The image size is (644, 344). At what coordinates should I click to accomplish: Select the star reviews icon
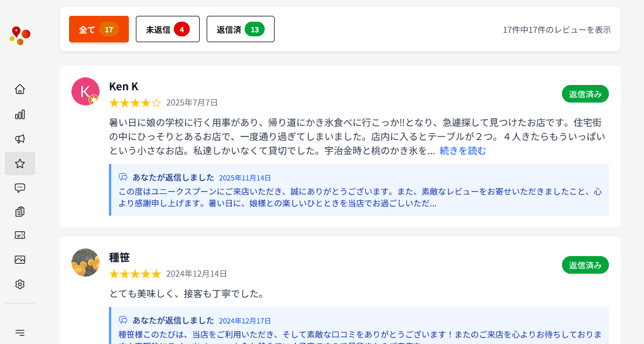tap(20, 164)
